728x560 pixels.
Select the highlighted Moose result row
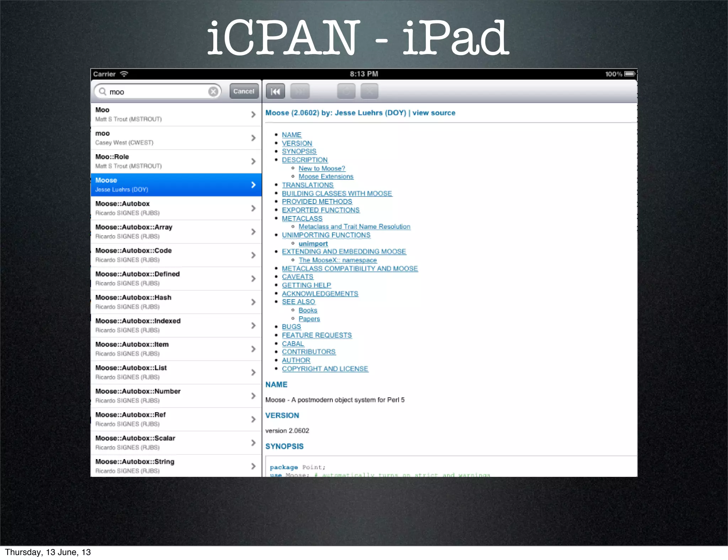(176, 185)
